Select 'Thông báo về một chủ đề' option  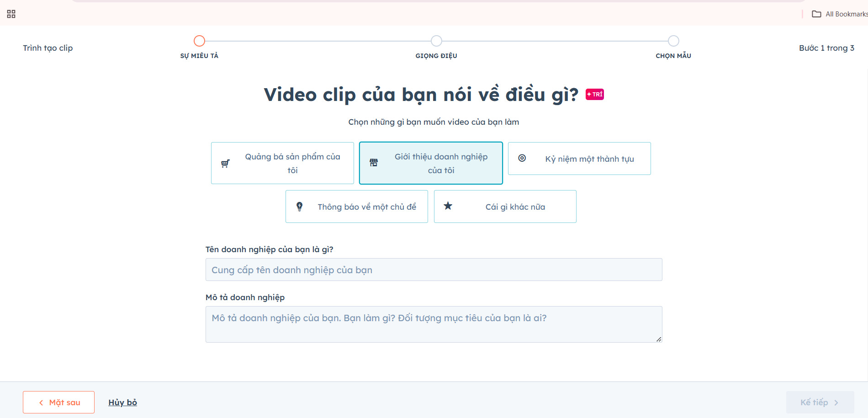tap(357, 206)
